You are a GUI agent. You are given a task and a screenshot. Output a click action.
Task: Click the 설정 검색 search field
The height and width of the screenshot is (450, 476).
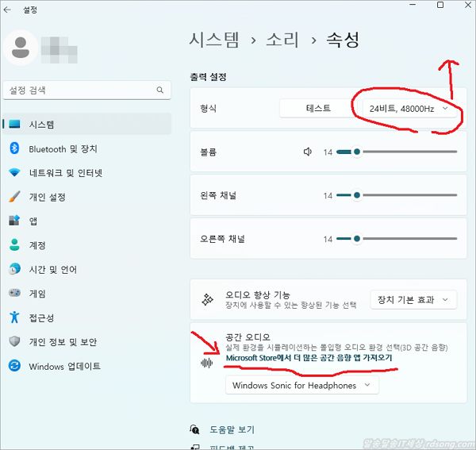79,90
